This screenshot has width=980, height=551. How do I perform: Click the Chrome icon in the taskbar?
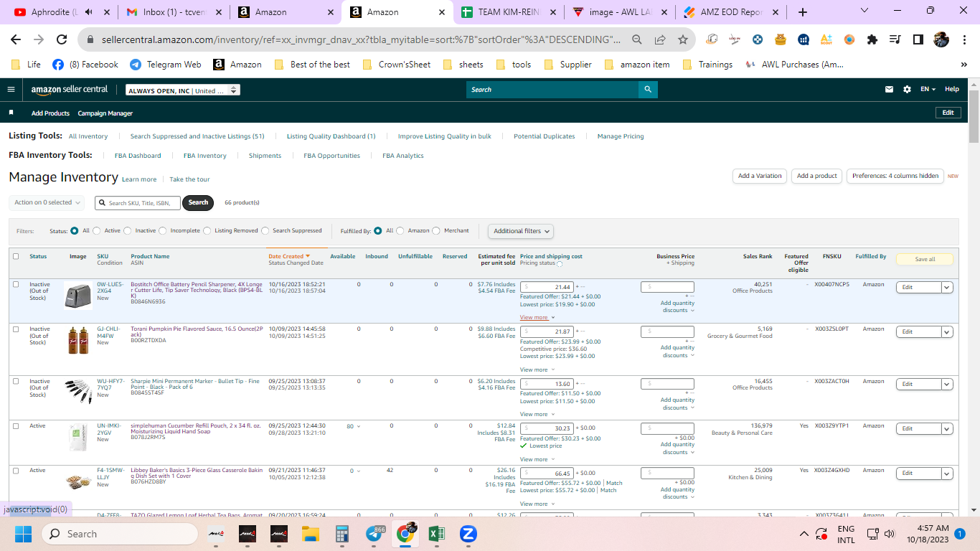405,534
